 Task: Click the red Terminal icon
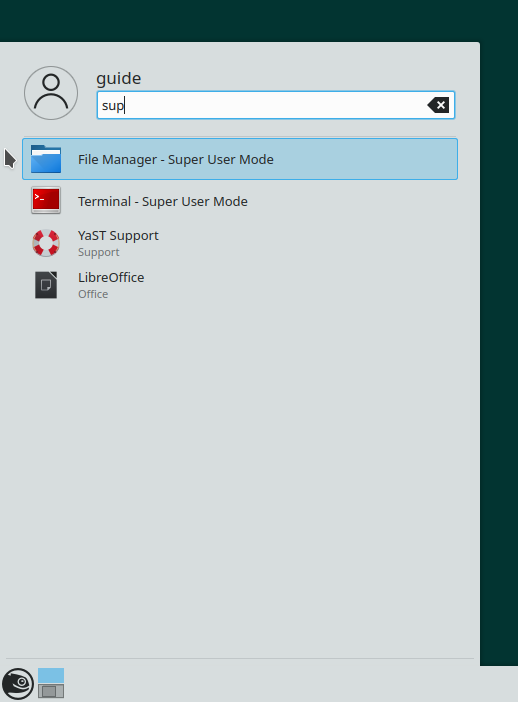[46, 200]
